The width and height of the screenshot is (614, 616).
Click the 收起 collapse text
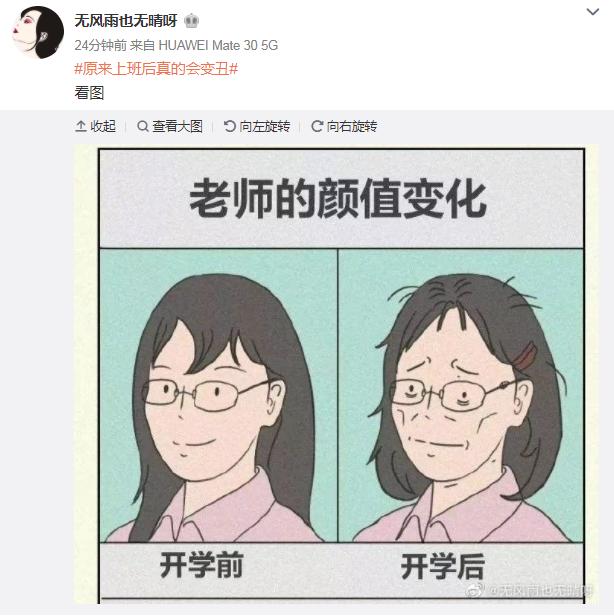[x=103, y=126]
